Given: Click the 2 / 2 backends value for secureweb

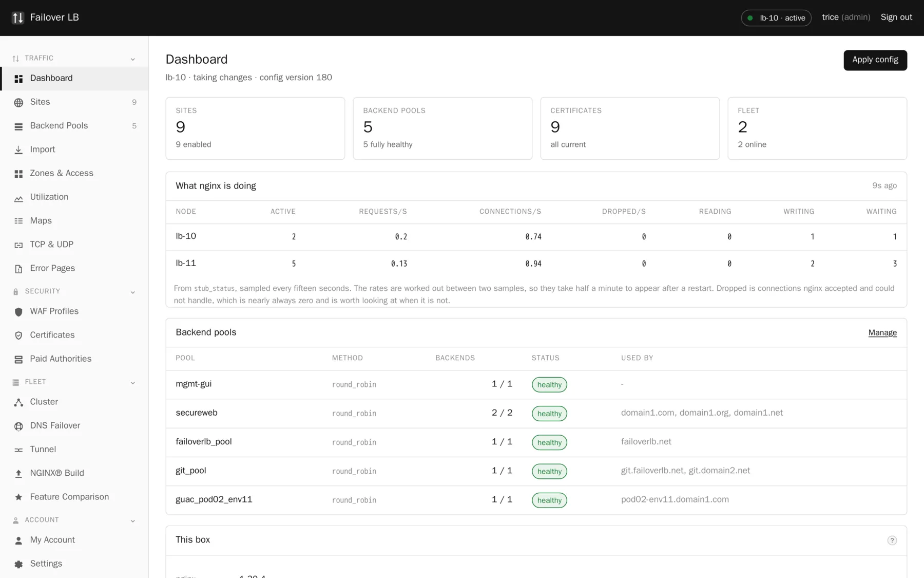Looking at the screenshot, I should 502,413.
